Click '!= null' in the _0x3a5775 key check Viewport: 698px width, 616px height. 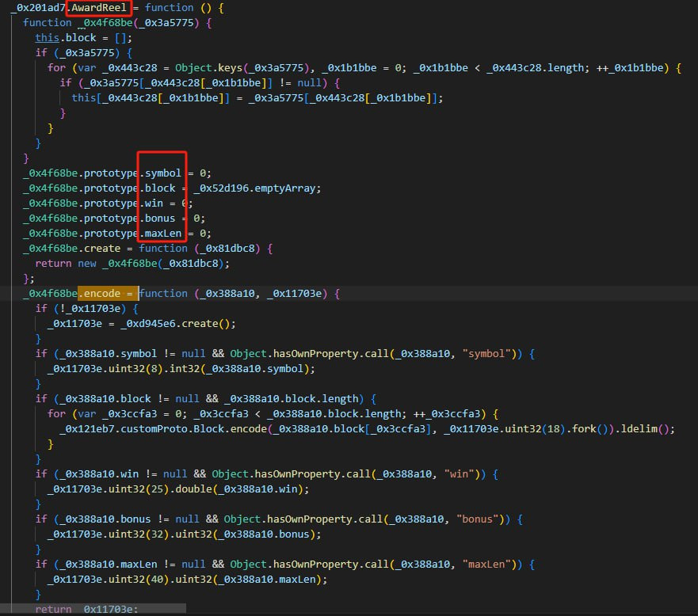300,82
